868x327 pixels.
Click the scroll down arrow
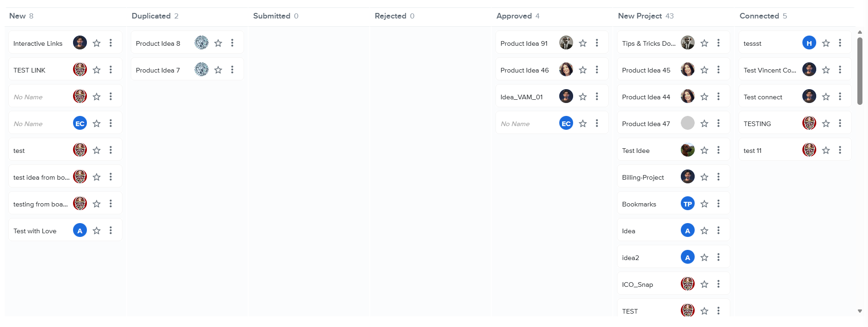point(860,311)
